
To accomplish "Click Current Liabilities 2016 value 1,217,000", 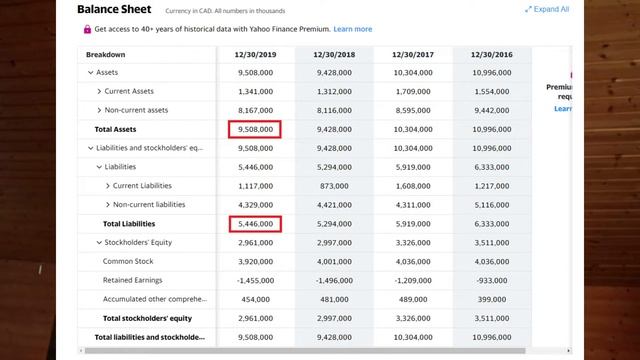I will (492, 186).
